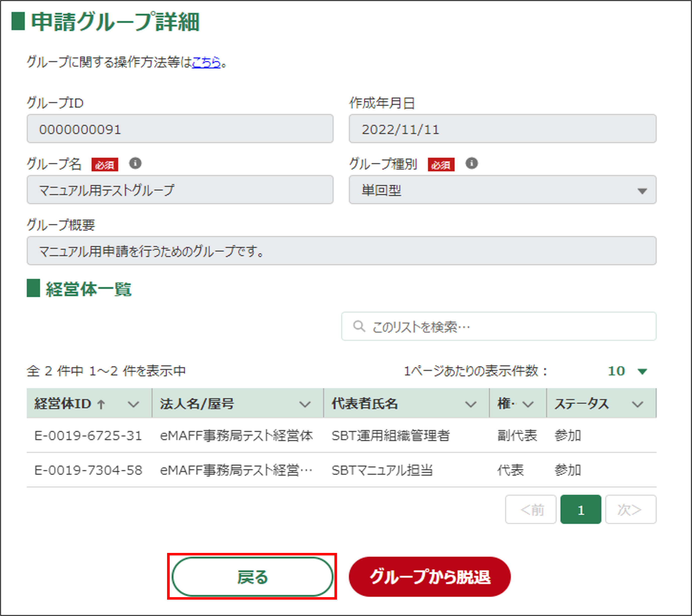Click info icon next to グループ種別
Image resolution: width=692 pixels, height=616 pixels.
471,164
